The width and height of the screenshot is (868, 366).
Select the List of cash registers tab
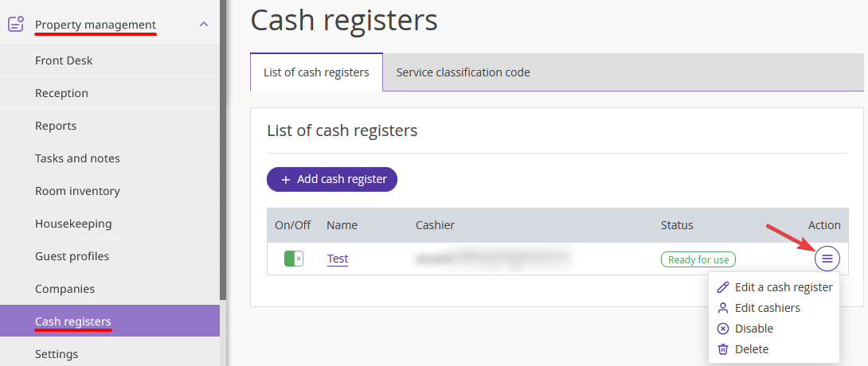pyautogui.click(x=316, y=72)
